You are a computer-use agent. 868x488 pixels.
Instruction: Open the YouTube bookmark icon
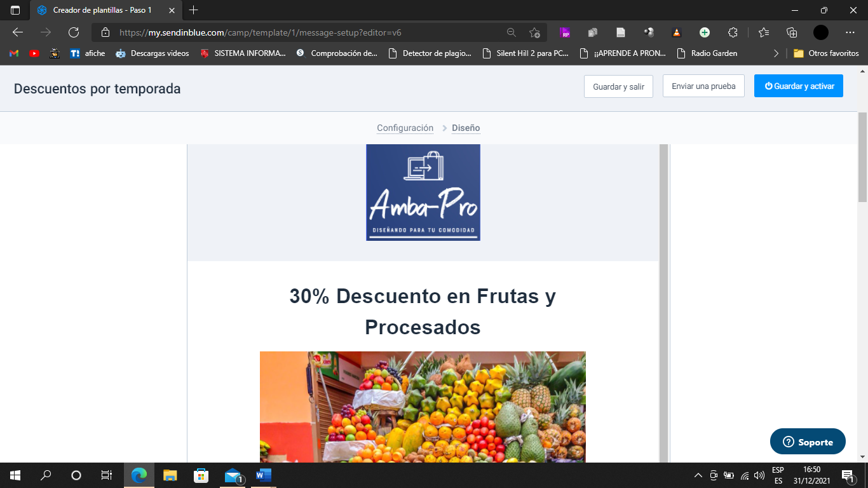click(34, 53)
